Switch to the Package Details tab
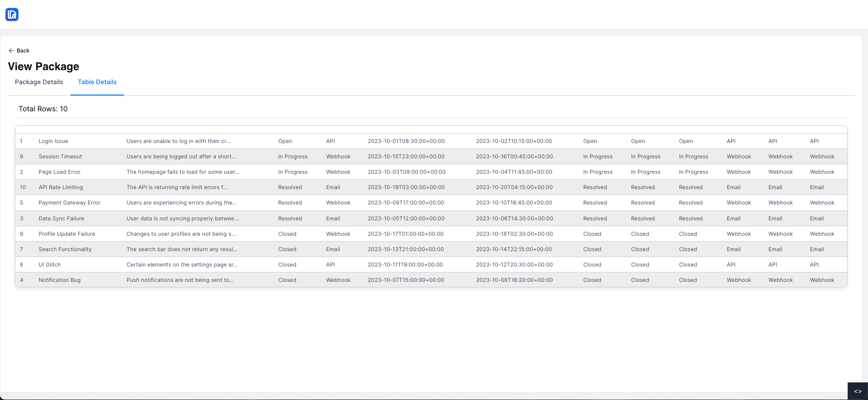The height and width of the screenshot is (400, 868). click(39, 82)
